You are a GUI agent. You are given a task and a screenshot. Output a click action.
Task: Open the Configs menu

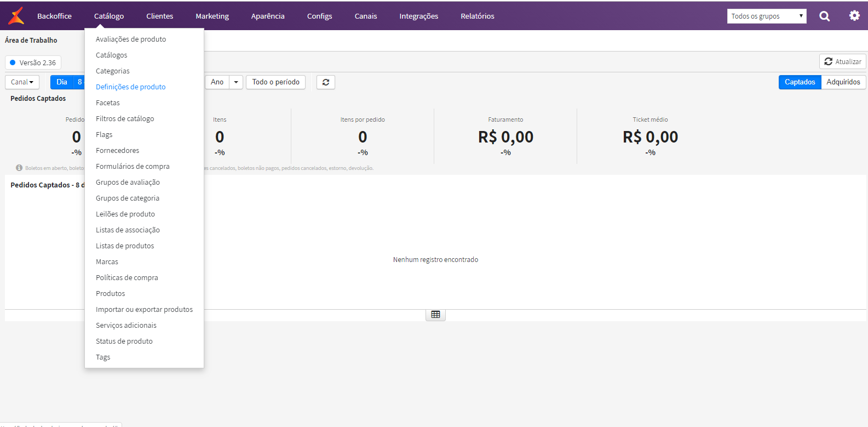coord(320,16)
